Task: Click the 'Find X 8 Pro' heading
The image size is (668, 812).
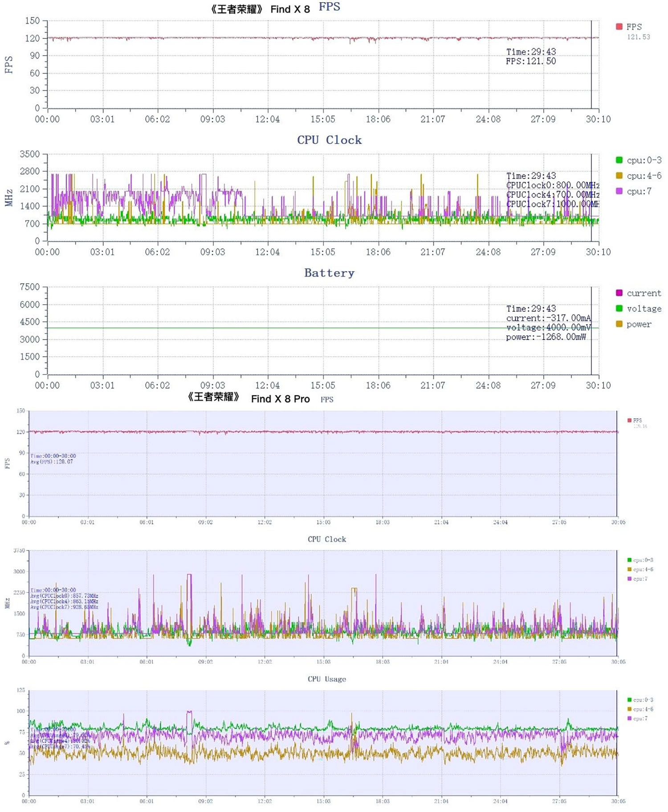Action: point(280,399)
